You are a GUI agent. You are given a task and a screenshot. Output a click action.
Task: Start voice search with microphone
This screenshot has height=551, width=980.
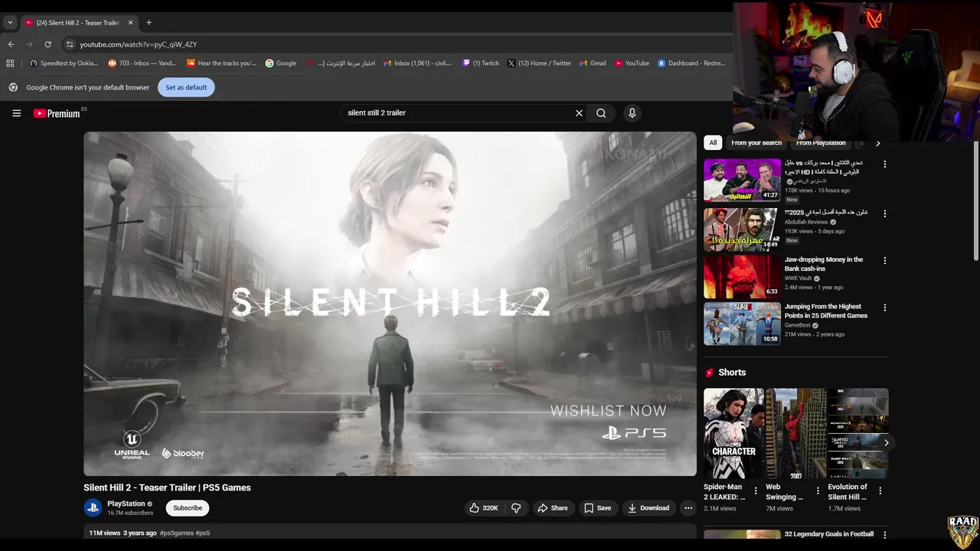(632, 113)
